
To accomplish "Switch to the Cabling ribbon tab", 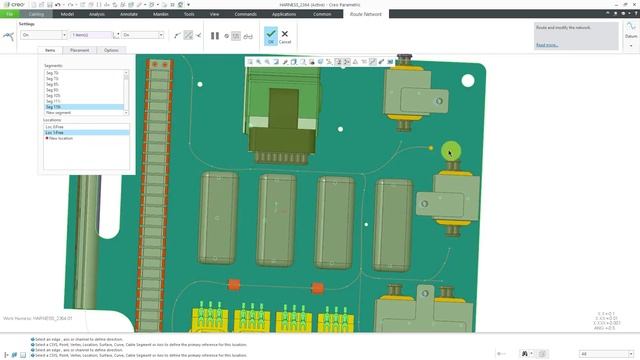I will (36, 14).
